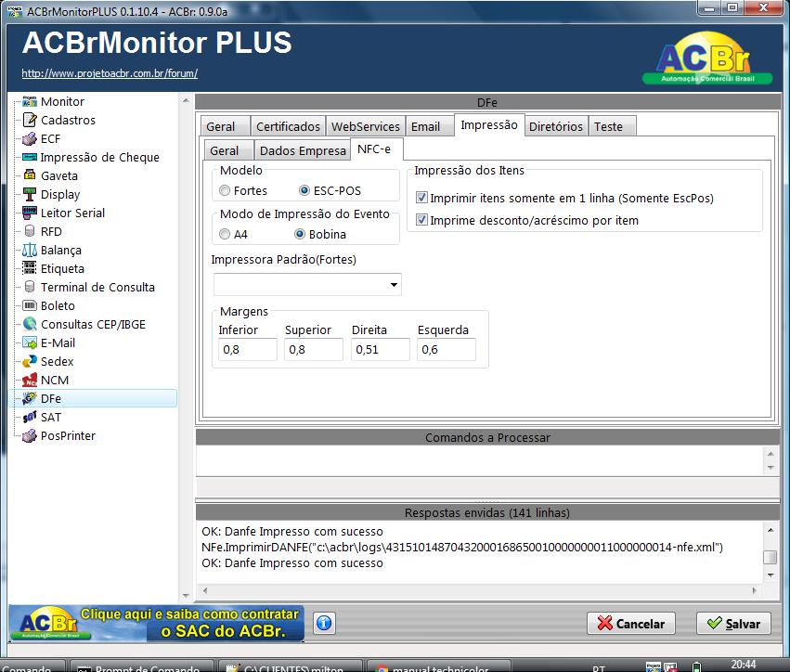Open the Dados Empresa sub-tab
Image resolution: width=790 pixels, height=672 pixels.
pos(303,150)
